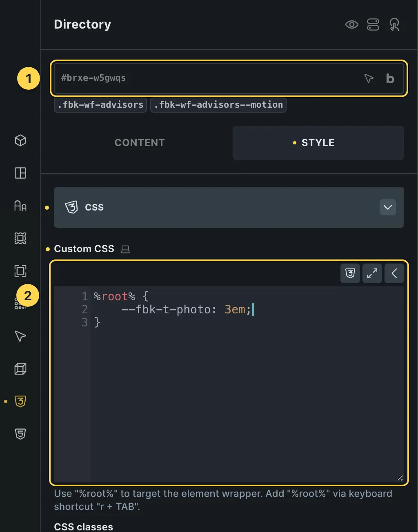Image resolution: width=418 pixels, height=532 pixels.
Task: Toggle the eye preview icon in header
Action: (x=351, y=25)
